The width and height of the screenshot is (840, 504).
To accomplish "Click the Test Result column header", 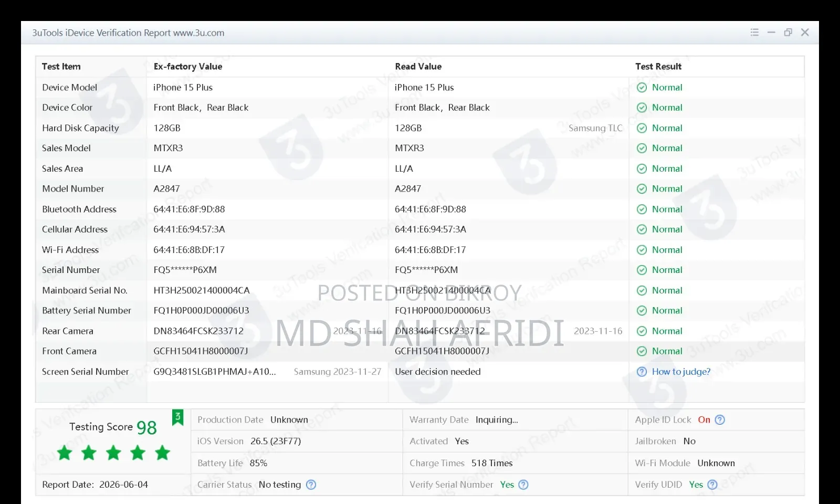I will click(x=658, y=67).
